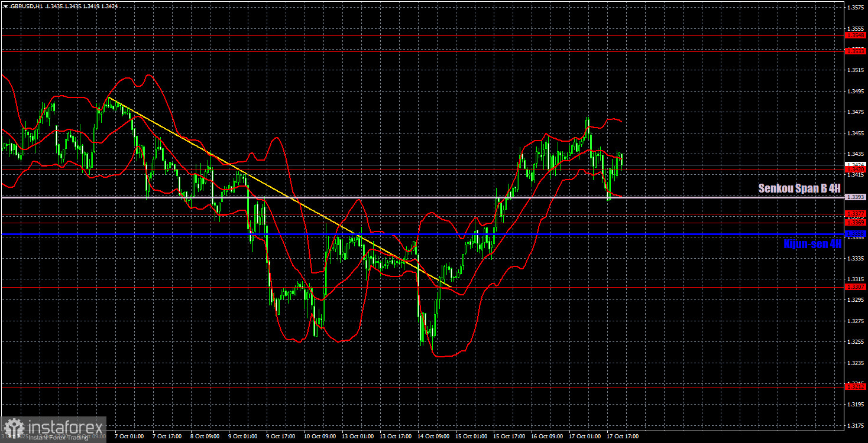This screenshot has height=443, width=868.
Task: Click the 1.3393 Senkou price tag
Action: click(x=856, y=197)
